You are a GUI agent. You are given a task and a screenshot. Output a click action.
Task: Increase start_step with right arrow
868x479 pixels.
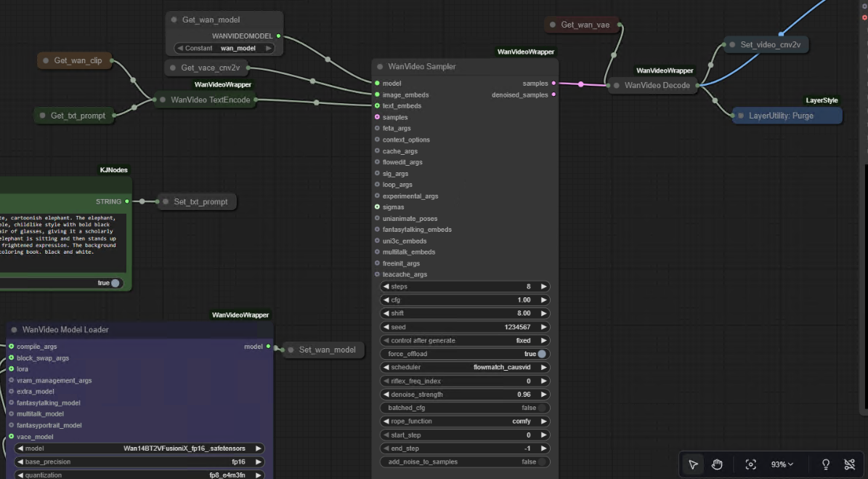coord(543,435)
